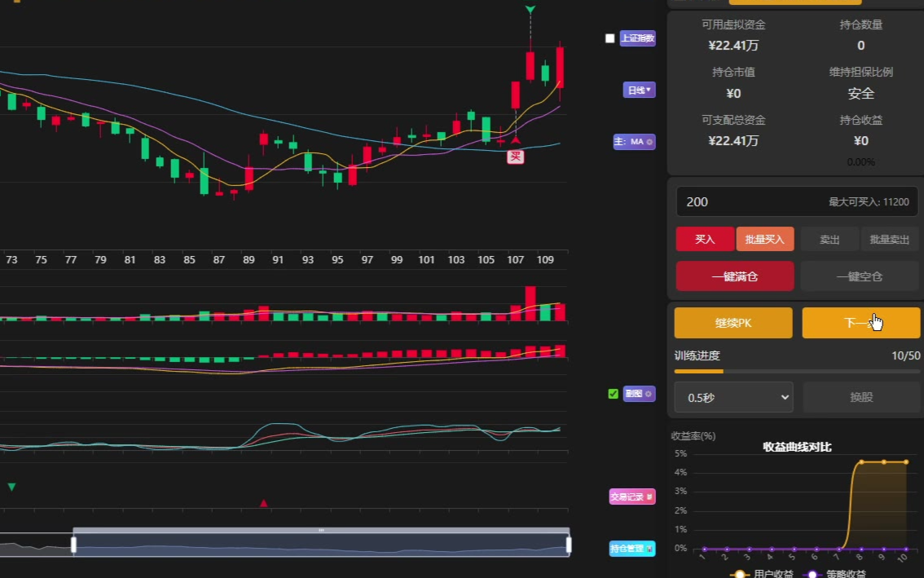Open 副图 sub-chart settings gear
924x578 pixels.
click(649, 394)
